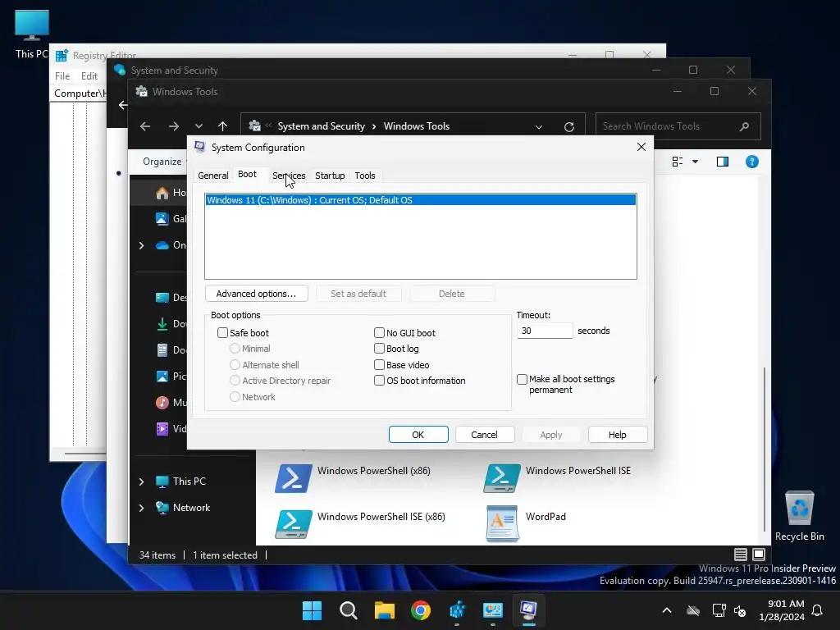Check Make all boot settings permanent
Screen dimensions: 840x630
523,379
